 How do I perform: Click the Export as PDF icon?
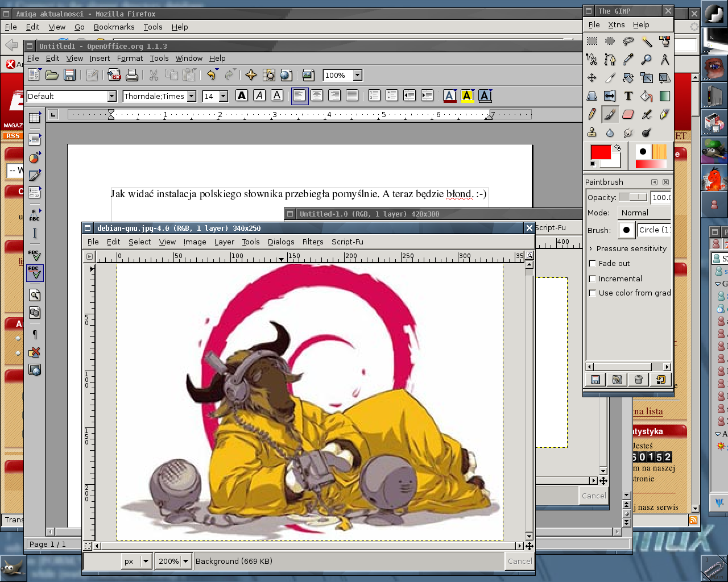tap(114, 75)
